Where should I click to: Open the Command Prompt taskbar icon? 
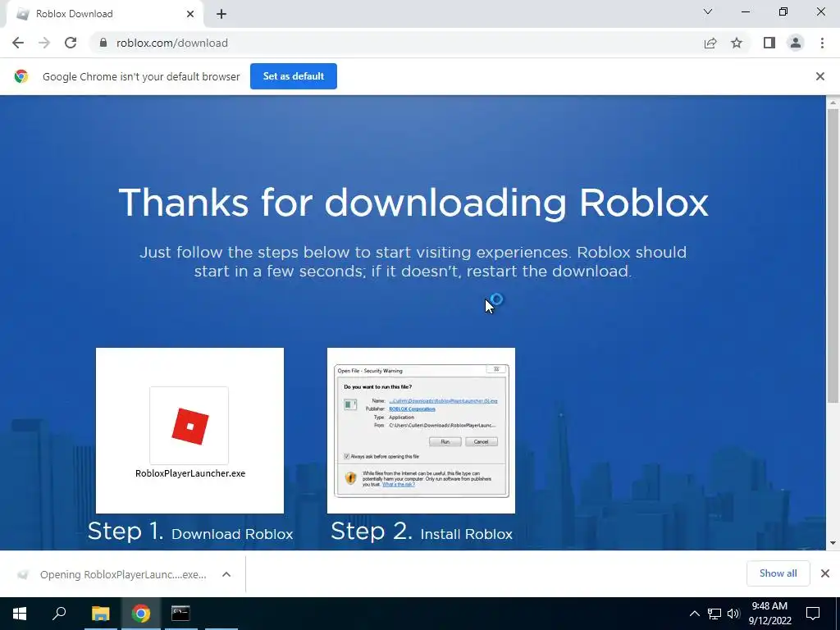click(x=180, y=614)
